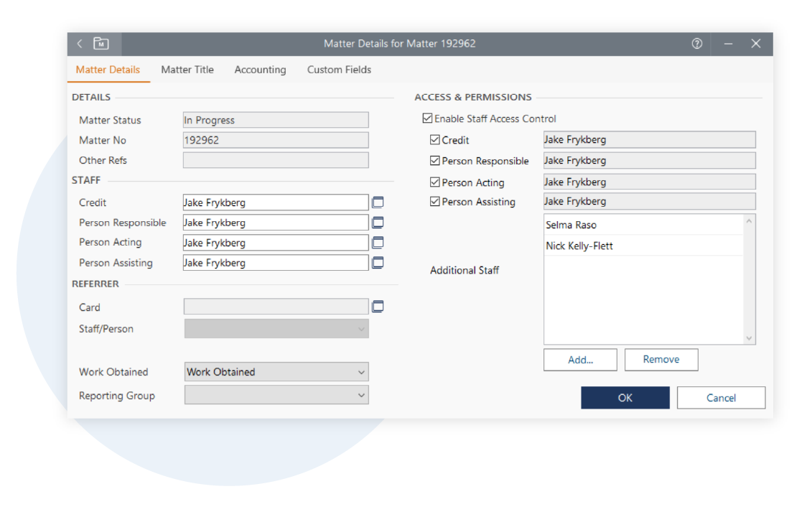Viewport: 812px width, 512px height.
Task: Click the back arrow in title bar
Action: pyautogui.click(x=80, y=44)
